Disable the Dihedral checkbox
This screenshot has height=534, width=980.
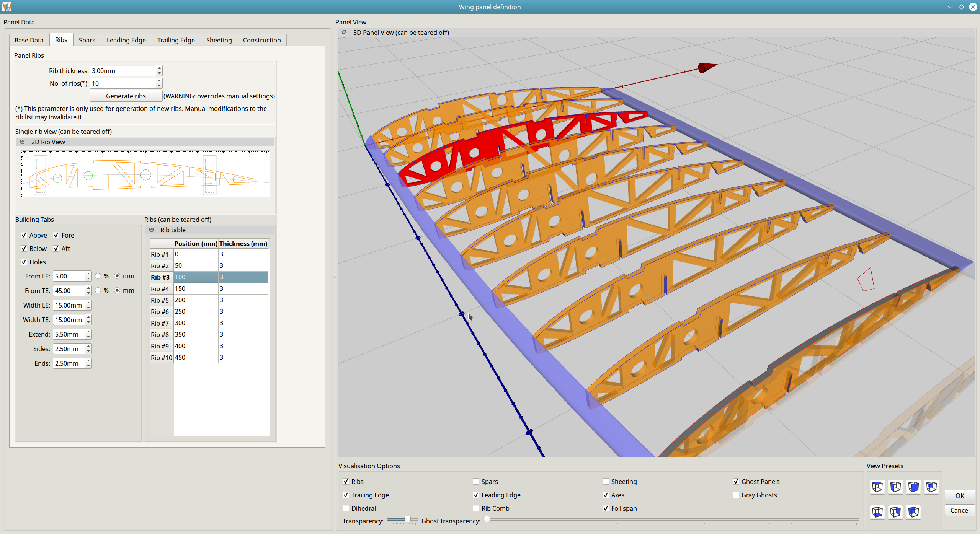coord(346,508)
